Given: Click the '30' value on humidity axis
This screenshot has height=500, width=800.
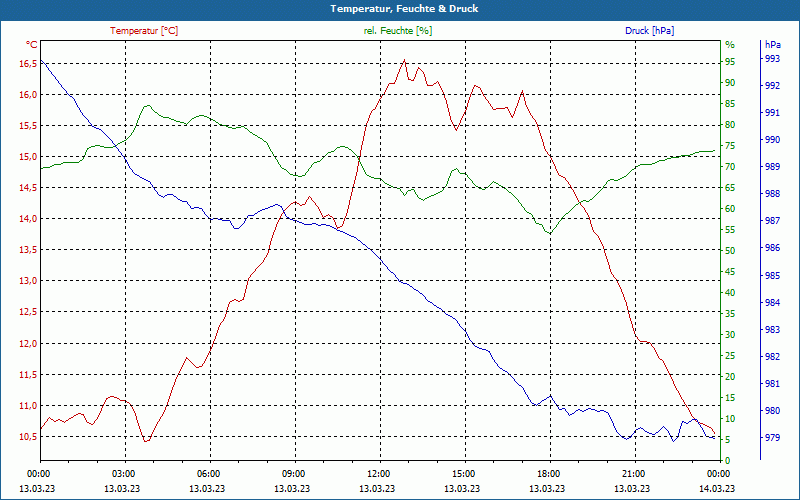Looking at the screenshot, I should click(730, 335).
